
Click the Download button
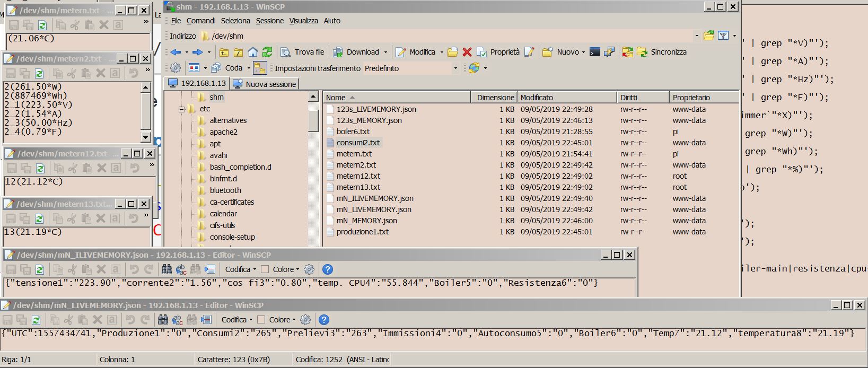click(356, 52)
